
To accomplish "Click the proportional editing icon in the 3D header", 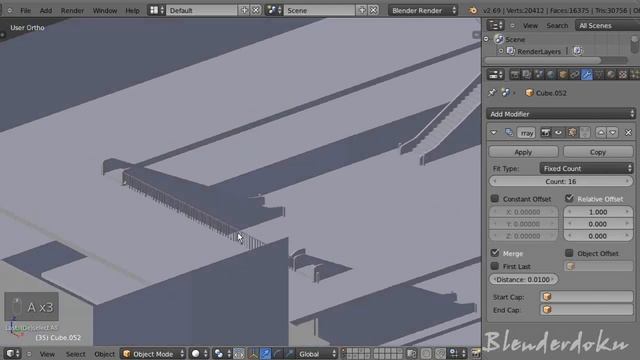I will click(x=426, y=353).
